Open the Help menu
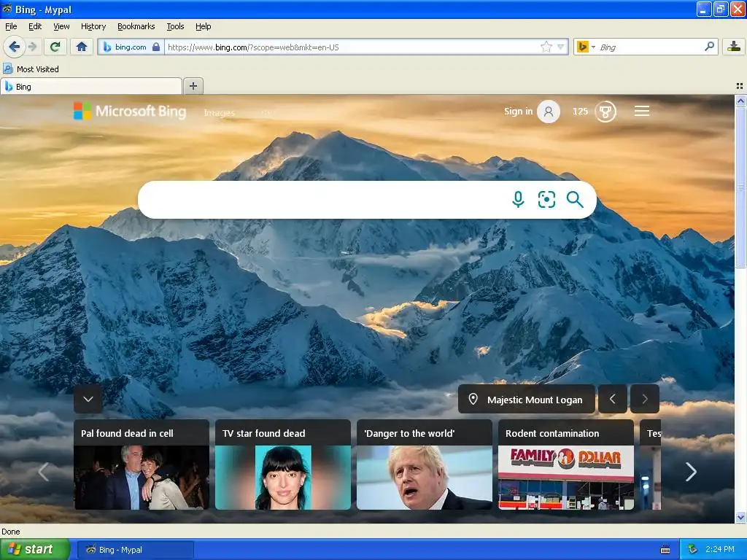This screenshot has width=747, height=560. pos(203,26)
